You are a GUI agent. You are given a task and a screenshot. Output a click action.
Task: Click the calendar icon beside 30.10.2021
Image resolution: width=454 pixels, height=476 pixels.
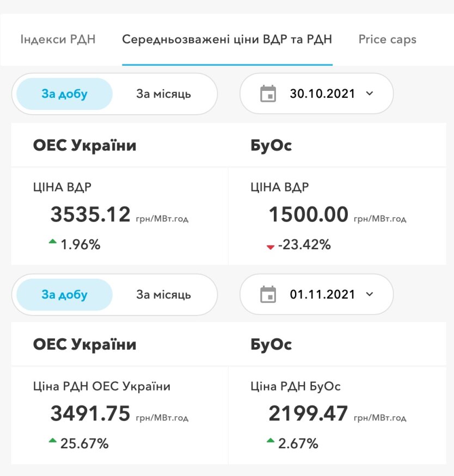click(x=268, y=94)
